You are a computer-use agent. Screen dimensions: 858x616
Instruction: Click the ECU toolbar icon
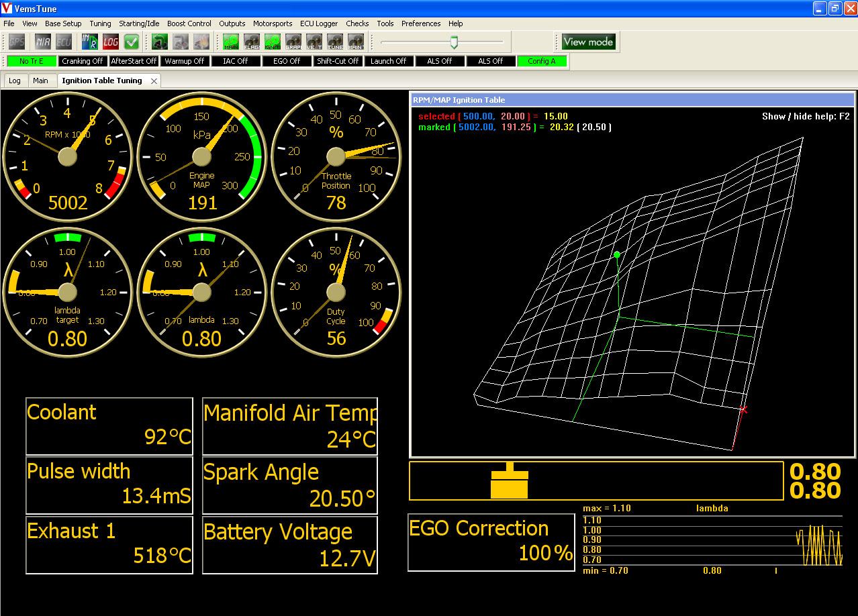point(64,42)
